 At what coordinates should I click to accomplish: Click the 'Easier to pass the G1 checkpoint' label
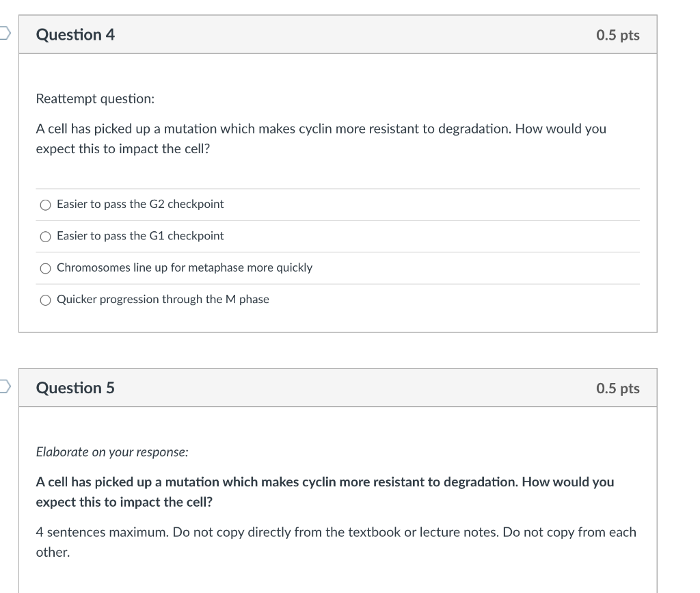pyautogui.click(x=140, y=236)
